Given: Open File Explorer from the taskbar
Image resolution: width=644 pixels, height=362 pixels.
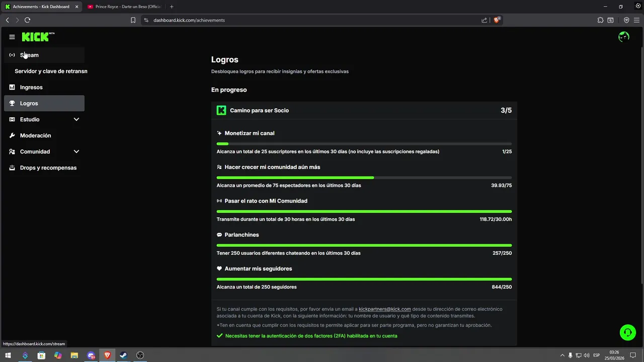Looking at the screenshot, I should pyautogui.click(x=74, y=355).
